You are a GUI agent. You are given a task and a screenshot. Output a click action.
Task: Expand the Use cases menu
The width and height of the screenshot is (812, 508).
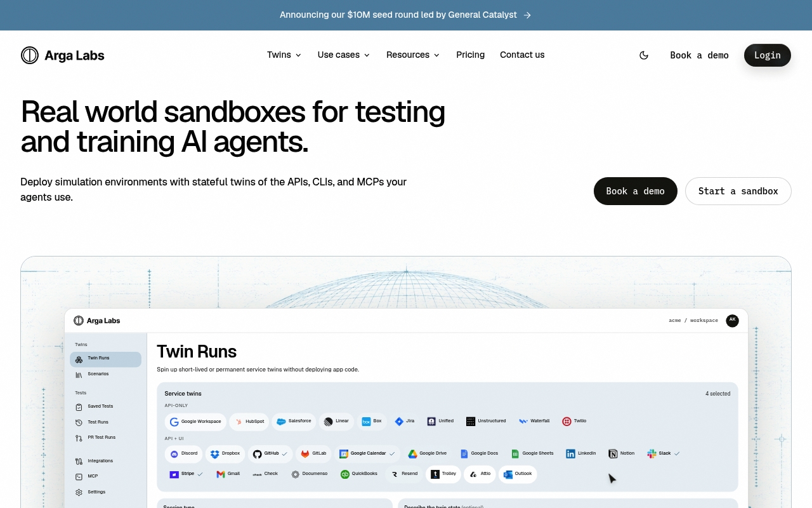(x=344, y=55)
